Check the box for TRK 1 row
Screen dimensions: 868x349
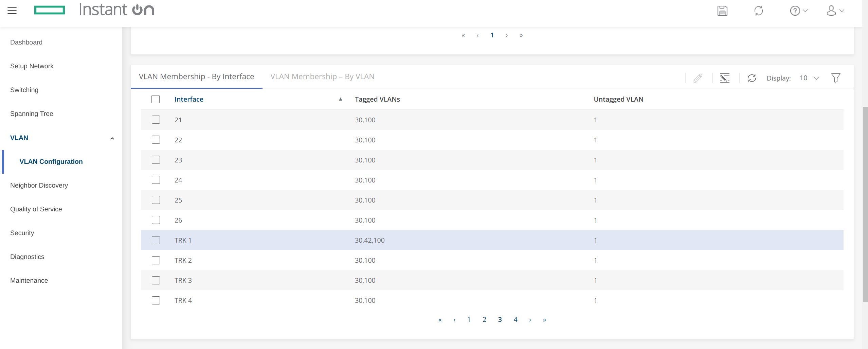click(x=156, y=240)
